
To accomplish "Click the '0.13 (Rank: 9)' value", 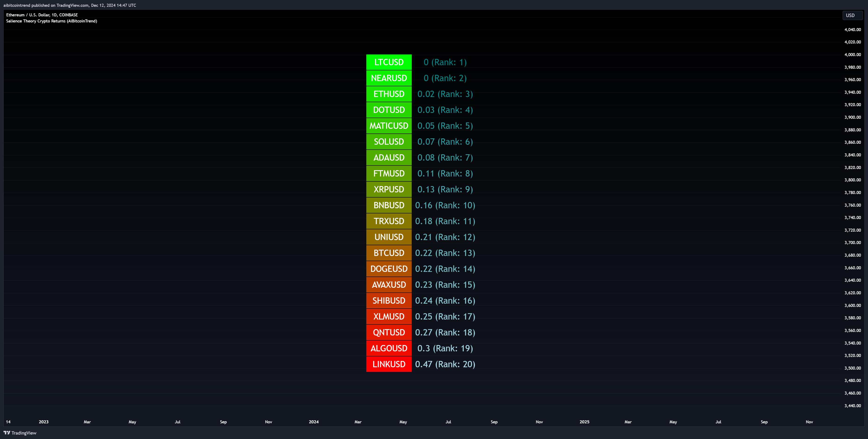I will (445, 189).
